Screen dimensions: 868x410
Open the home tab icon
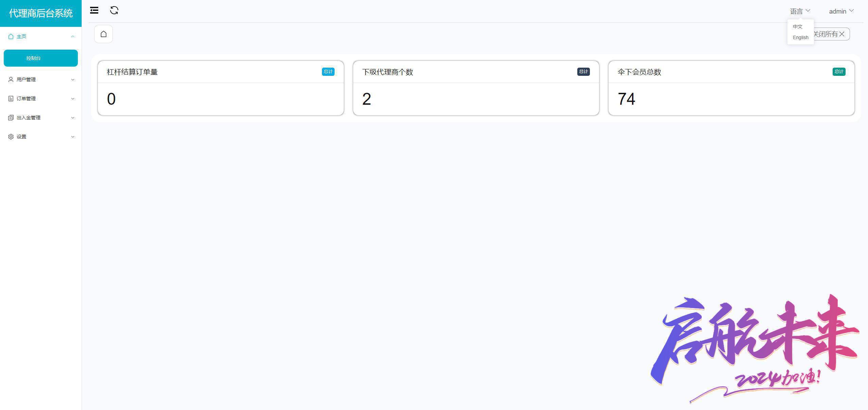click(103, 34)
